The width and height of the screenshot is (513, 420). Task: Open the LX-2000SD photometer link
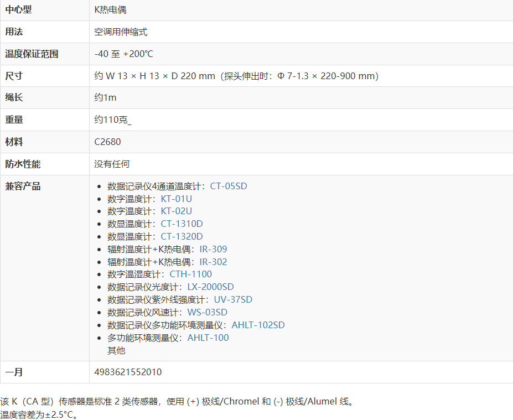pyautogui.click(x=210, y=287)
